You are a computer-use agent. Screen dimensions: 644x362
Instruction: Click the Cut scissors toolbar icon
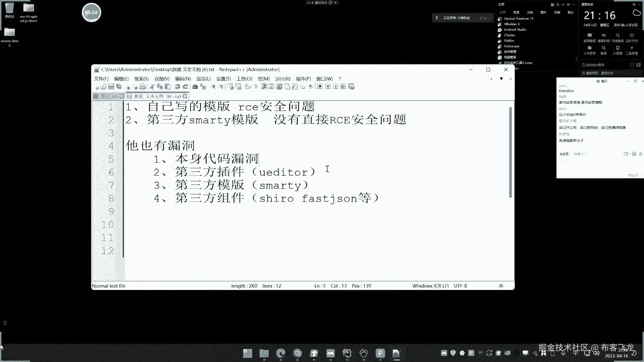tap(152, 87)
